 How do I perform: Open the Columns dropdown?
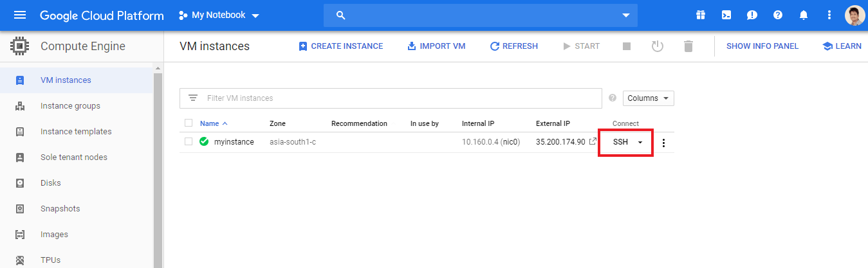(648, 98)
